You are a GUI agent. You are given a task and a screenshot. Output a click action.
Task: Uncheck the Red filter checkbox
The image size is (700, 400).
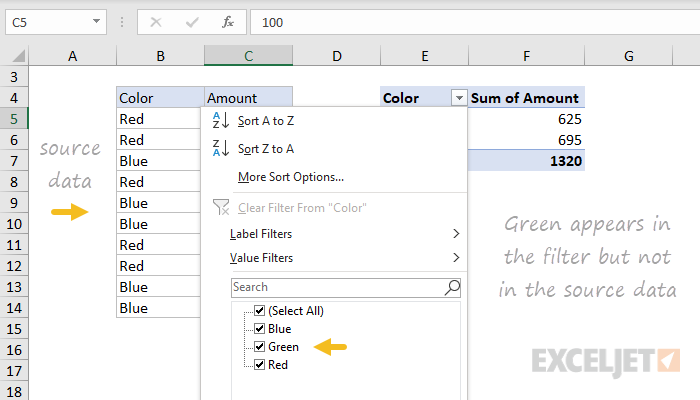coord(260,365)
